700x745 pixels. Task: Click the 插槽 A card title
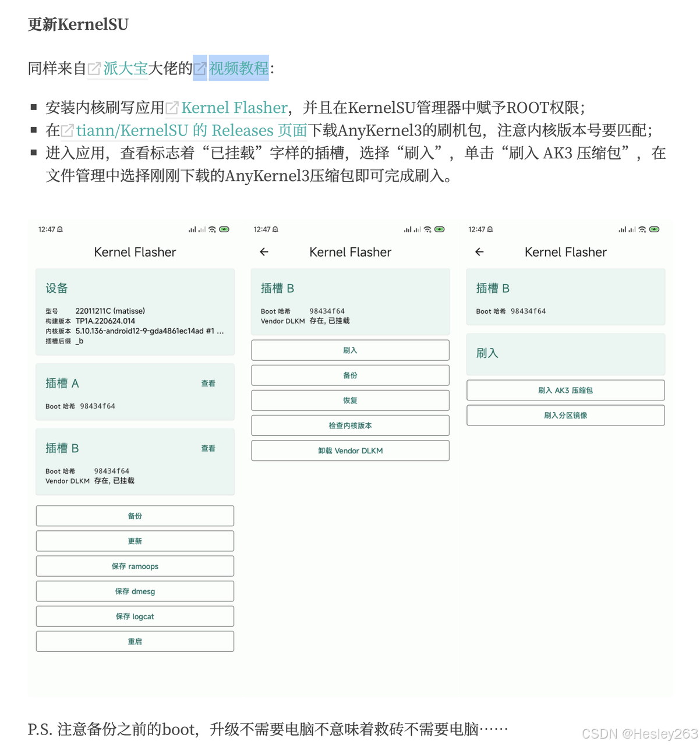(x=62, y=384)
